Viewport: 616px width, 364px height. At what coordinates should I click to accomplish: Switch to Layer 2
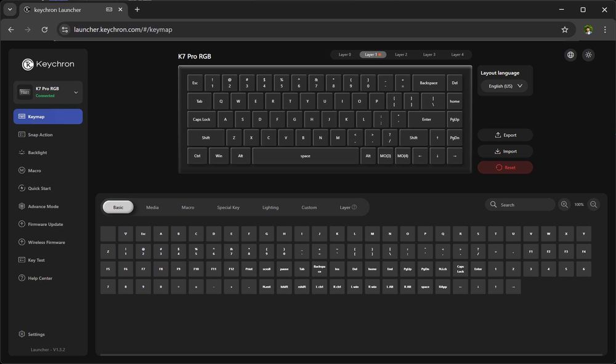point(401,55)
